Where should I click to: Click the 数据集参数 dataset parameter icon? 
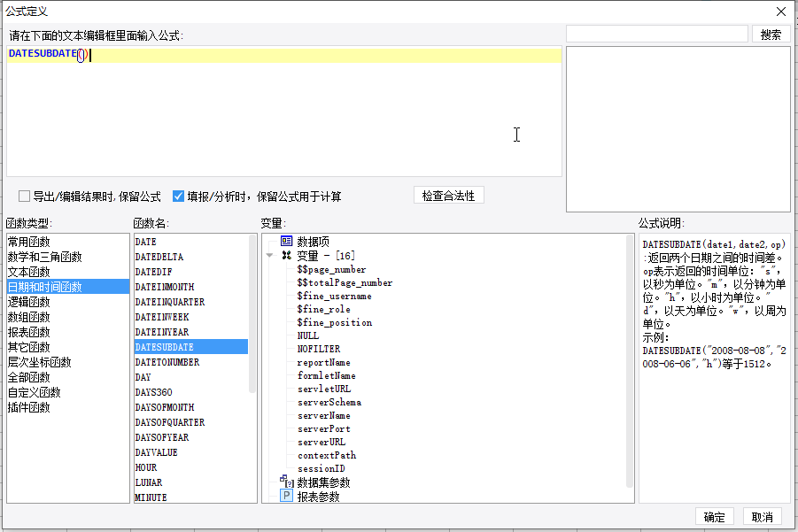287,482
